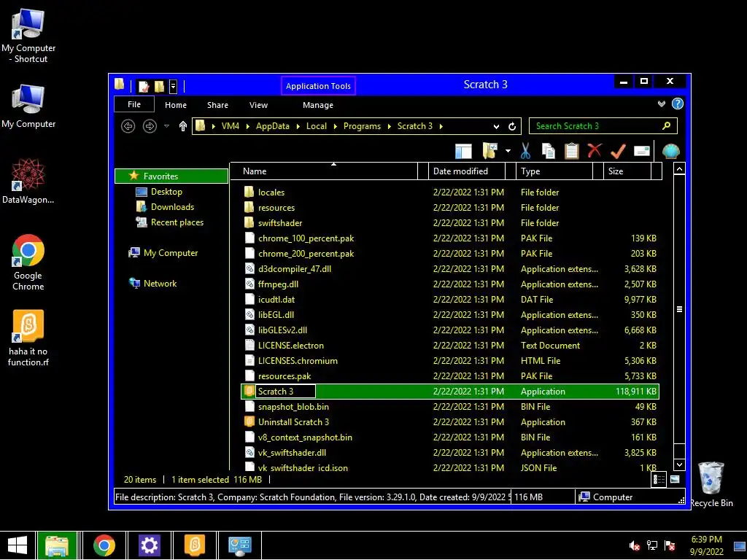Viewport: 747px width, 560px height.
Task: Open Google Chrome desktop shortcut
Action: tap(28, 262)
